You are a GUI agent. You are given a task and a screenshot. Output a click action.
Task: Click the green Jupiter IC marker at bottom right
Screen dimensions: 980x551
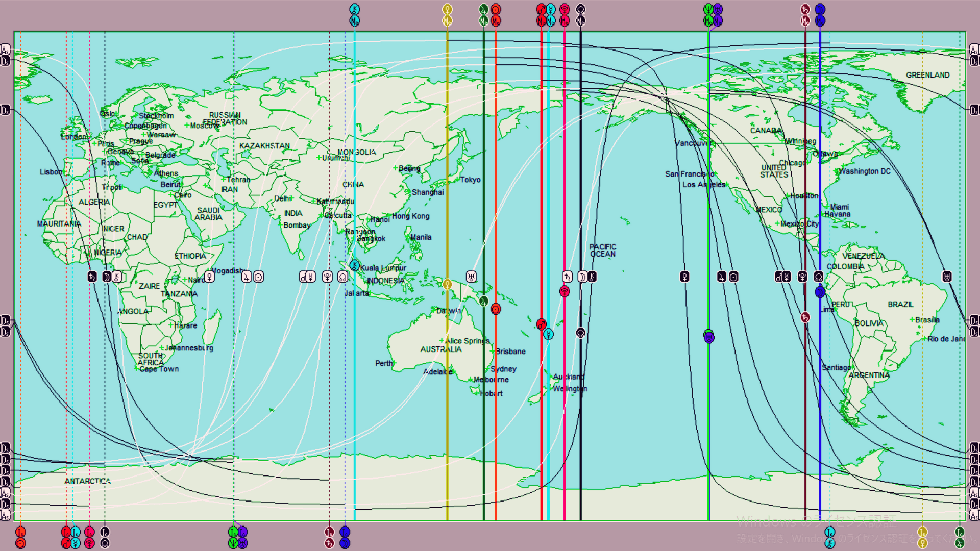[x=960, y=537]
